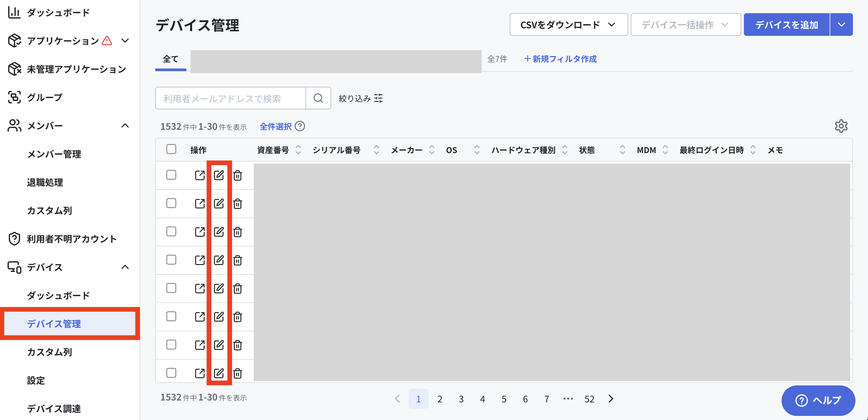
Task: Jump to page 52
Action: click(589, 399)
